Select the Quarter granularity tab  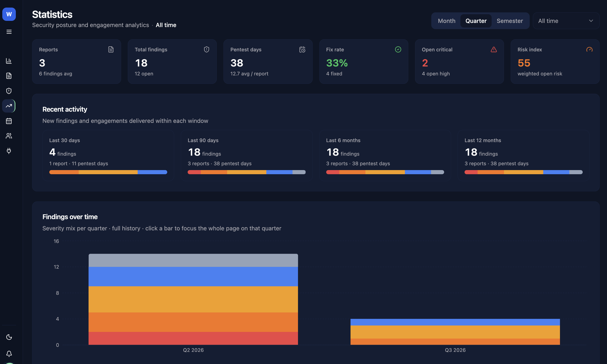point(476,21)
